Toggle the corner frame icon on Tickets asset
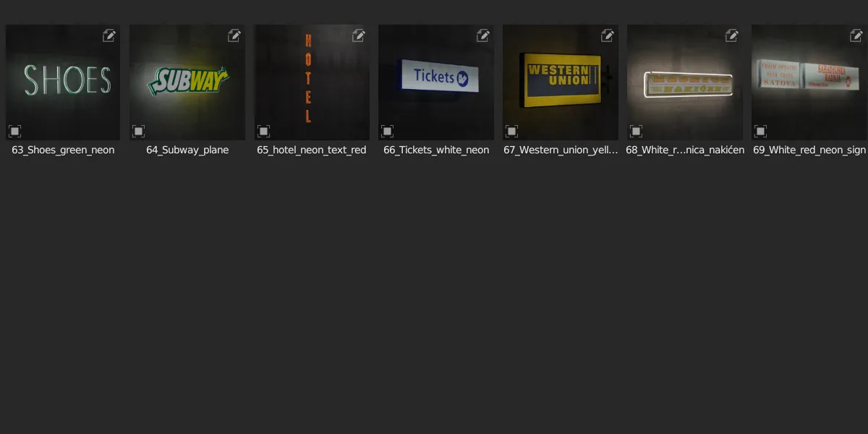This screenshot has width=868, height=434. tap(388, 131)
